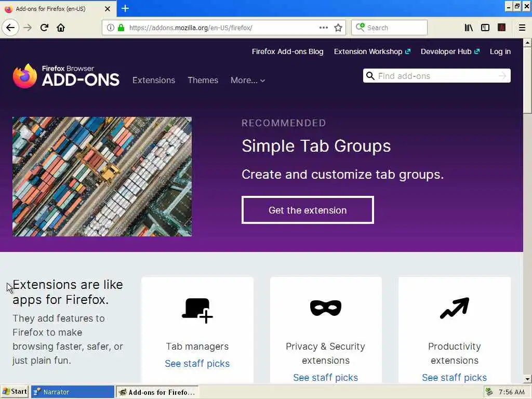Click the red extension icon in toolbar
This screenshot has height=399, width=532.
pyautogui.click(x=501, y=28)
